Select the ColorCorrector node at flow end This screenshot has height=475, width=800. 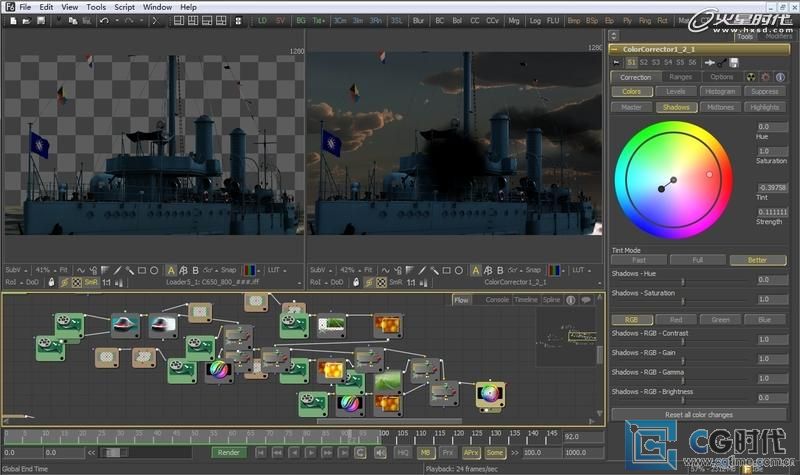pyautogui.click(x=490, y=395)
